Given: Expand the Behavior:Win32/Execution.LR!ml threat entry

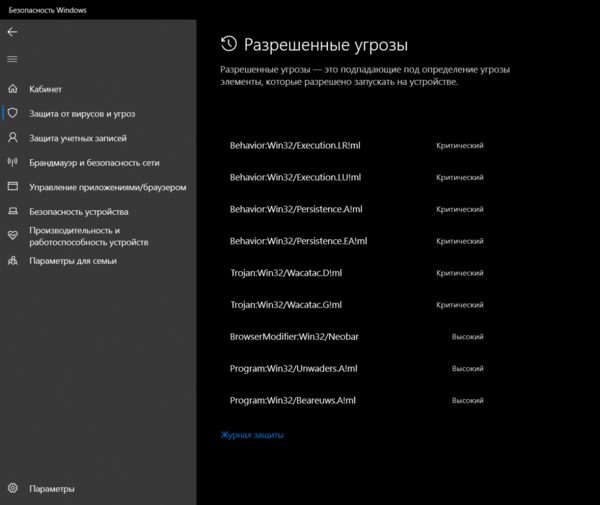Looking at the screenshot, I should coord(295,146).
